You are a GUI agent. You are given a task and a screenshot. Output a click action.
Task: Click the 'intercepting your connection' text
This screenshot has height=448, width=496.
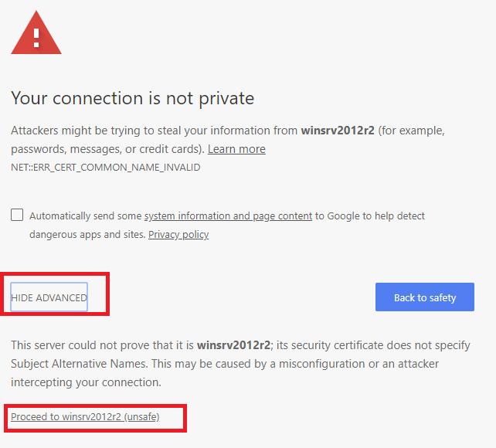pos(86,382)
